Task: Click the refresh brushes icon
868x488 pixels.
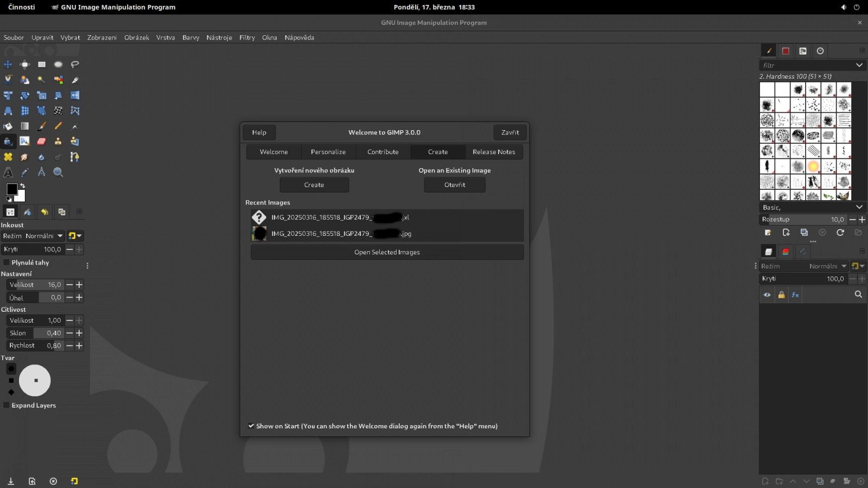Action: click(840, 233)
